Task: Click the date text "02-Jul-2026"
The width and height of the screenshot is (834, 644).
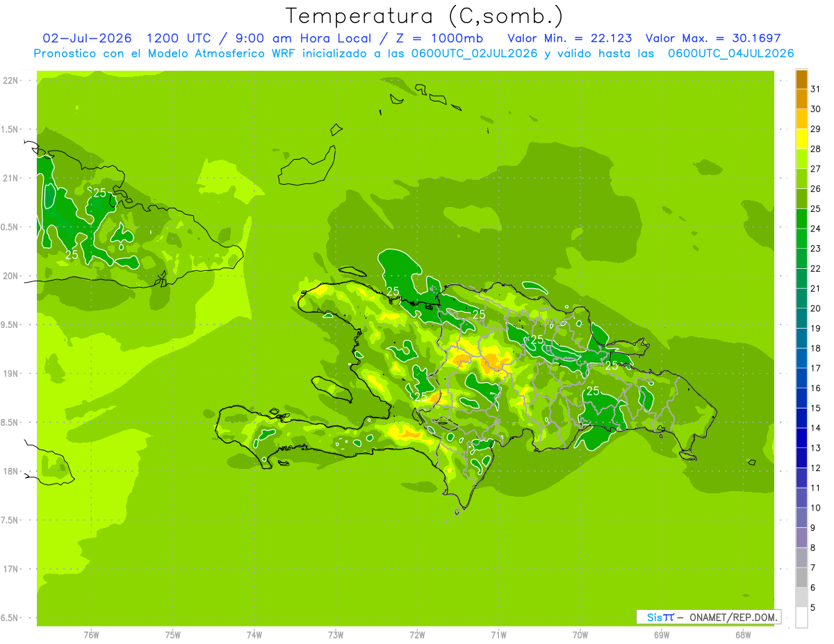Action: 88,38
